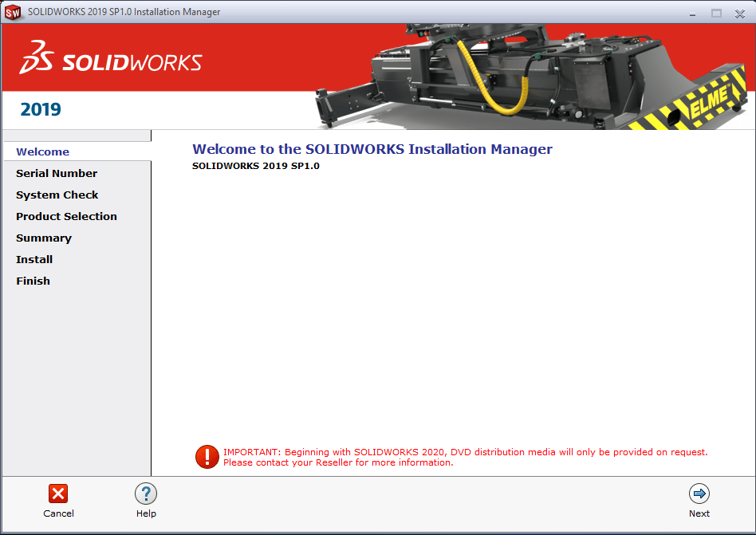The height and width of the screenshot is (535, 756).
Task: Click the DS SOLIDWORKS logo
Action: click(x=110, y=57)
